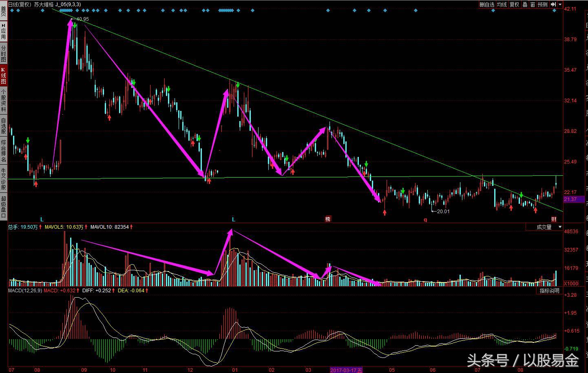Click the 40.95 peak price arrow label

click(x=80, y=19)
